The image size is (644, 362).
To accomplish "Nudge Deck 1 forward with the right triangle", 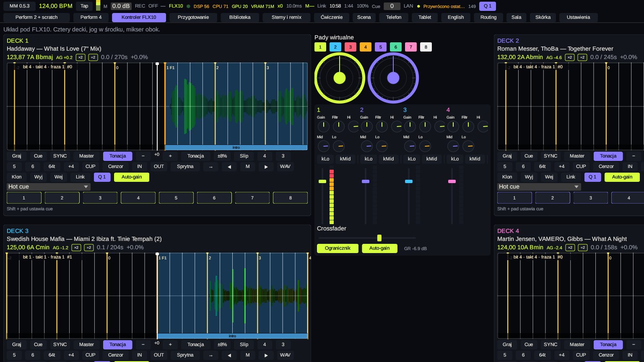I will tap(266, 166).
